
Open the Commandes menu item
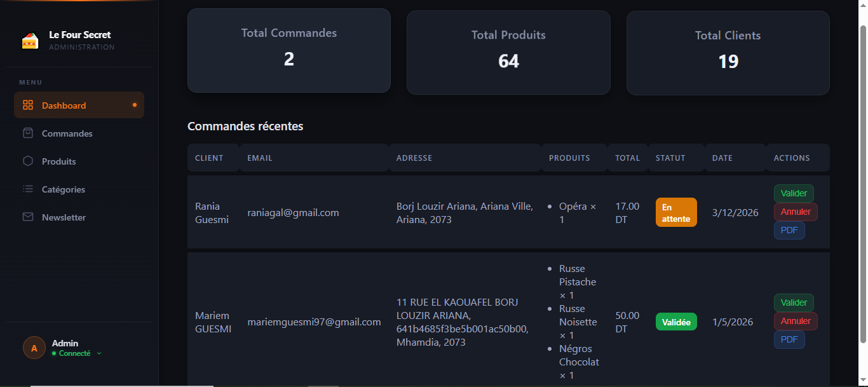(67, 133)
